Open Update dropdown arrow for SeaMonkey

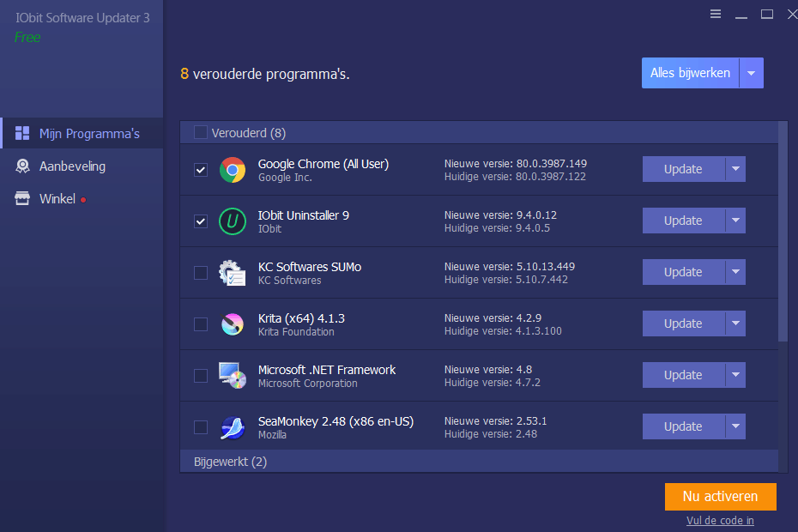(x=735, y=426)
